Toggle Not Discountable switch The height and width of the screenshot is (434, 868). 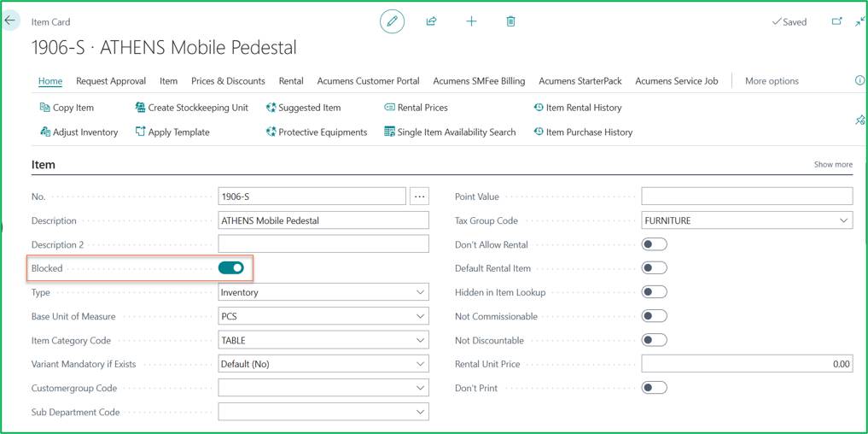(x=654, y=340)
